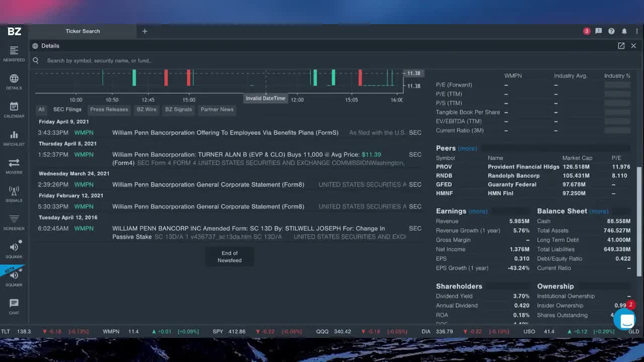The height and width of the screenshot is (362, 644).
Task: Click WMPN ticker on 3:43:33PM news row
Action: pos(84,133)
